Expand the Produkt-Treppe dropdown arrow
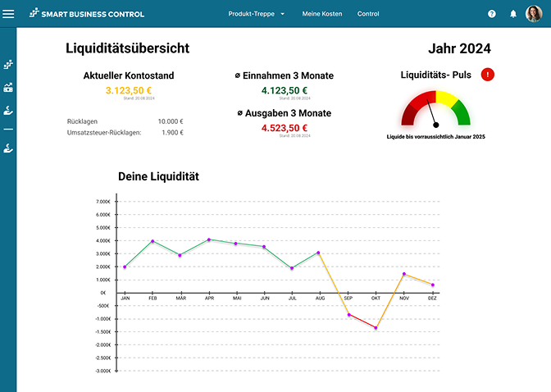The width and height of the screenshot is (551, 392). 282,14
